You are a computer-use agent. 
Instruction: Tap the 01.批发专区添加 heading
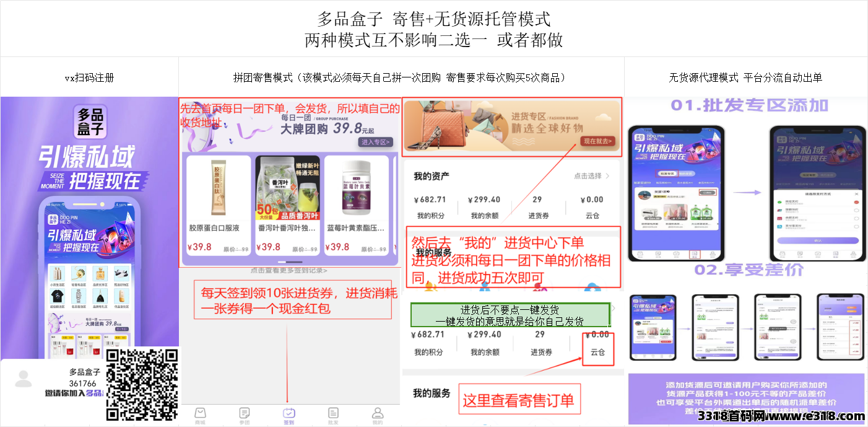click(749, 105)
